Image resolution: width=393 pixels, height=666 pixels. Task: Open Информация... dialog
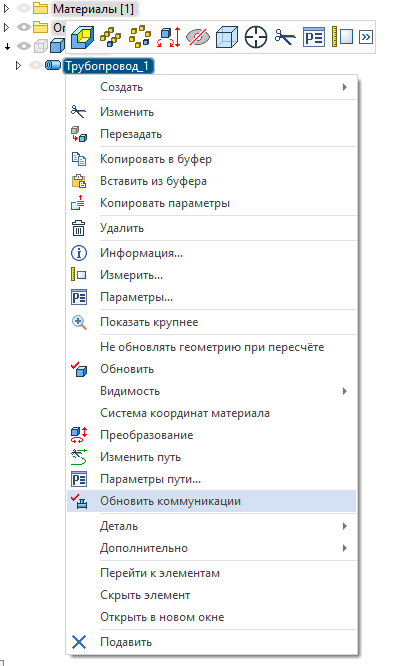coord(212,254)
